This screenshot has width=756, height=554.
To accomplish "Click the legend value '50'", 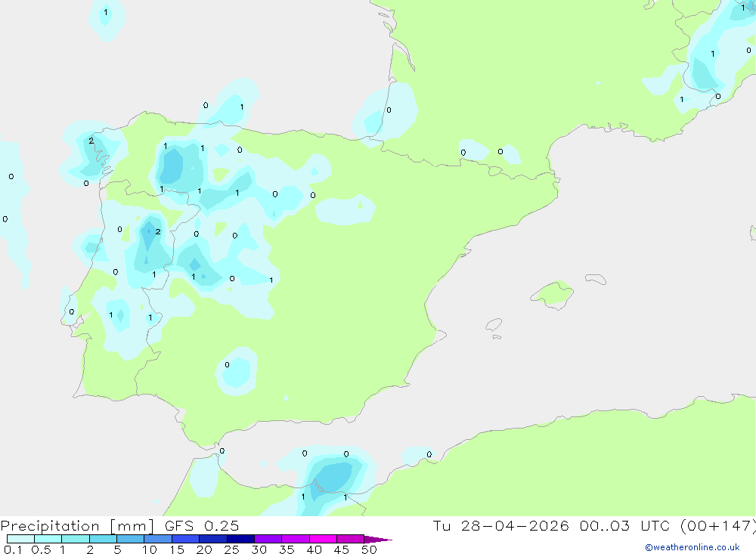I will click(370, 549).
